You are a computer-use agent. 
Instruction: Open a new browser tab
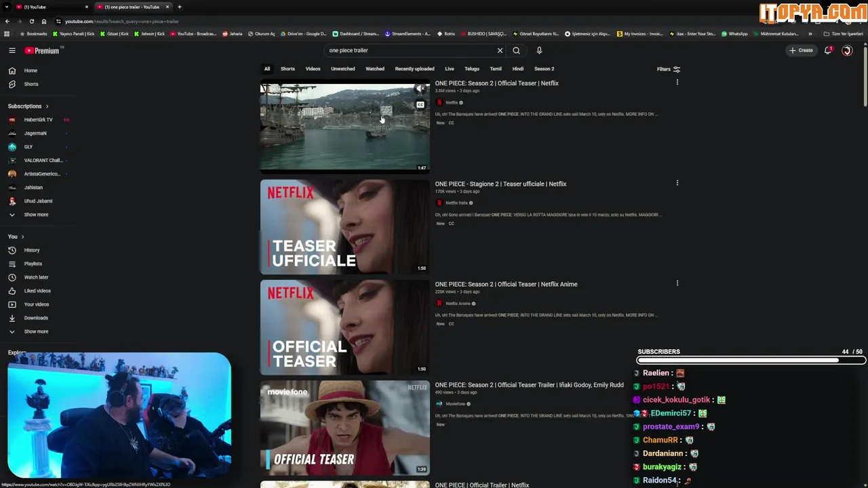(179, 7)
